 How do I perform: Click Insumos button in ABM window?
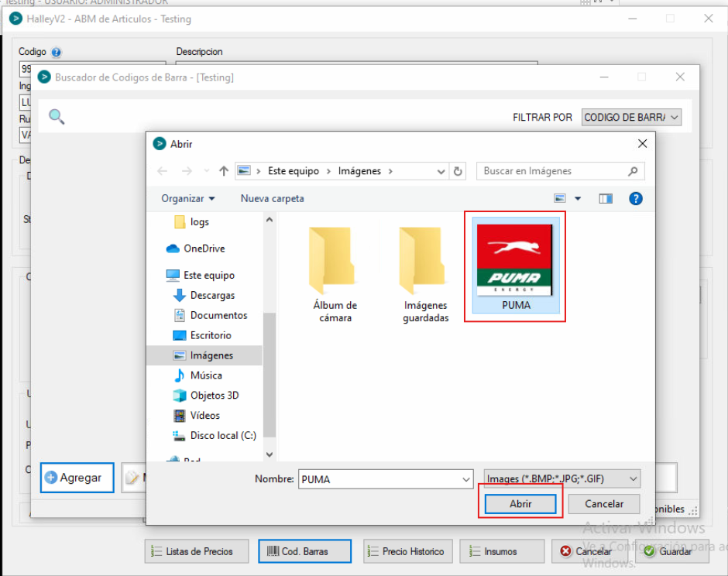tap(502, 551)
